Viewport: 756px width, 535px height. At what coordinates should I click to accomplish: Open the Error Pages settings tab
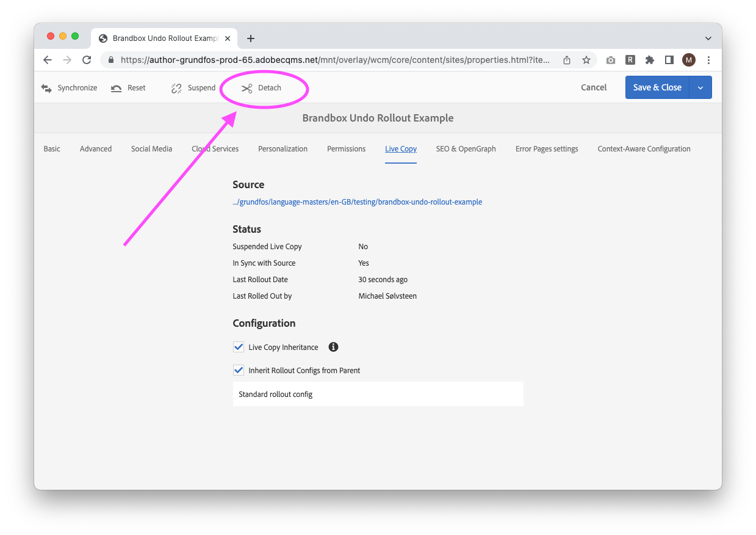tap(547, 148)
